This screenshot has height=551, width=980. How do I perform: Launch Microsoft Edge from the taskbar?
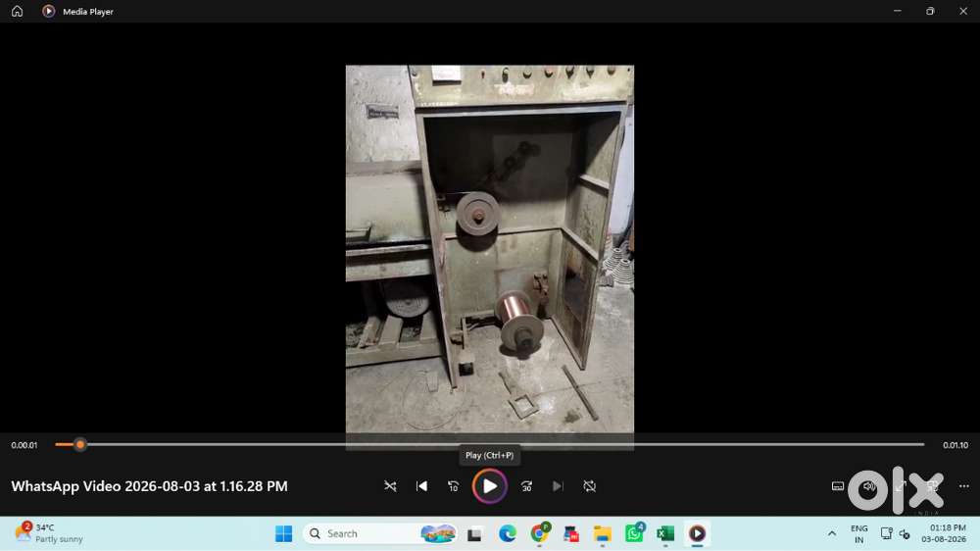point(507,533)
